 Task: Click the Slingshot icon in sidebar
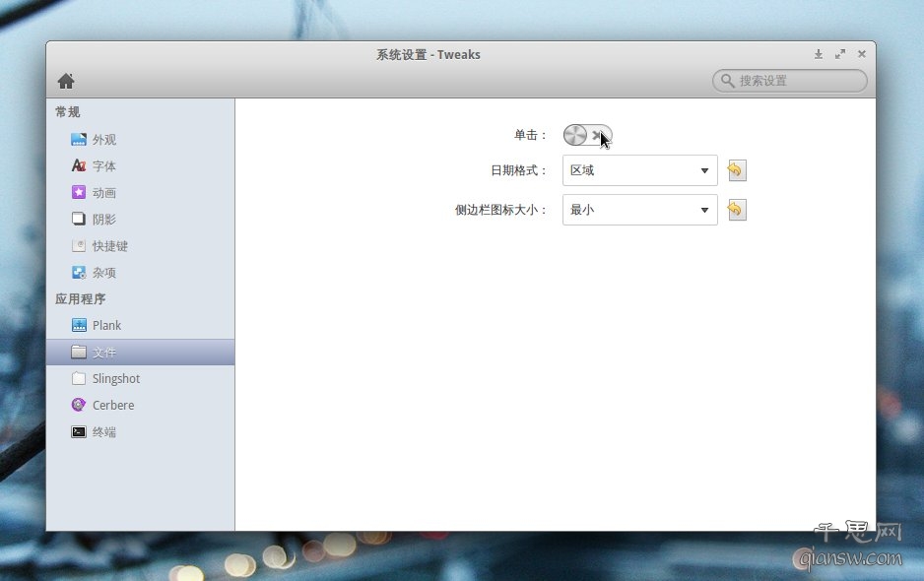[79, 378]
